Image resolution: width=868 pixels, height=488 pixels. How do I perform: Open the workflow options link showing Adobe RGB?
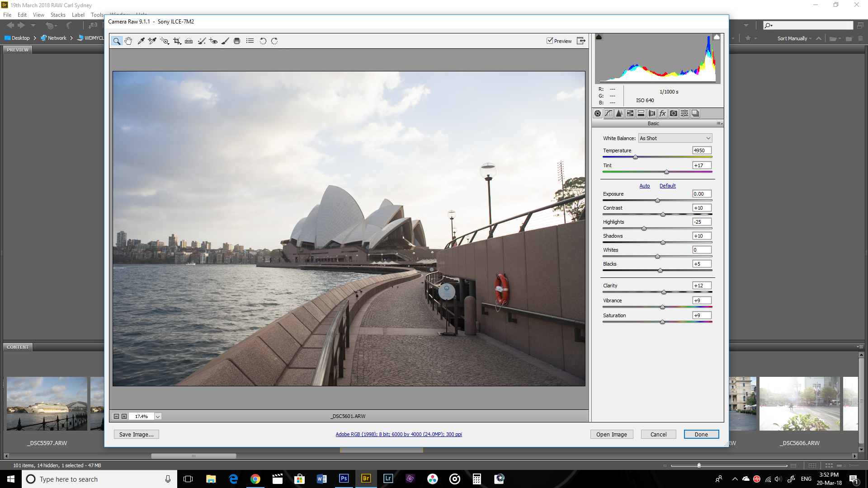point(398,434)
